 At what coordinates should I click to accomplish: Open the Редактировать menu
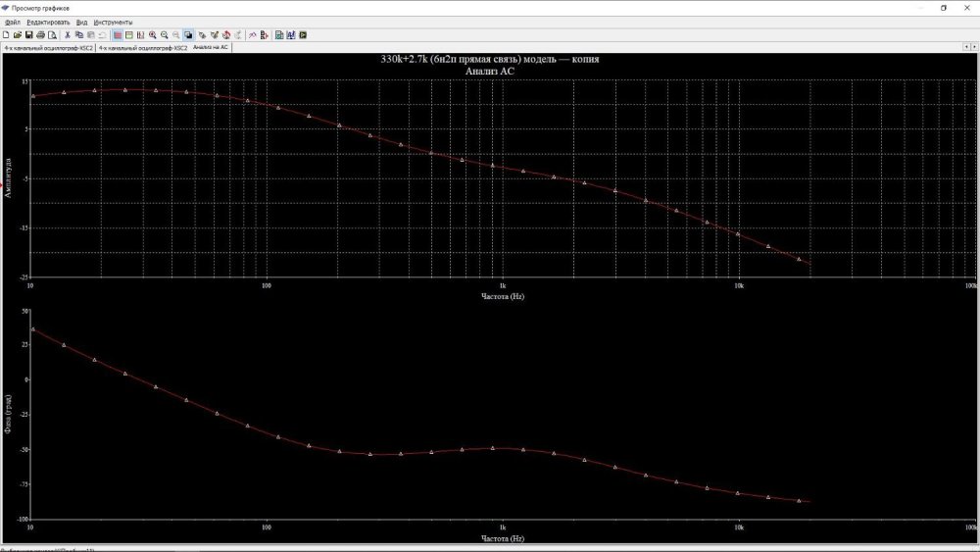pyautogui.click(x=48, y=21)
